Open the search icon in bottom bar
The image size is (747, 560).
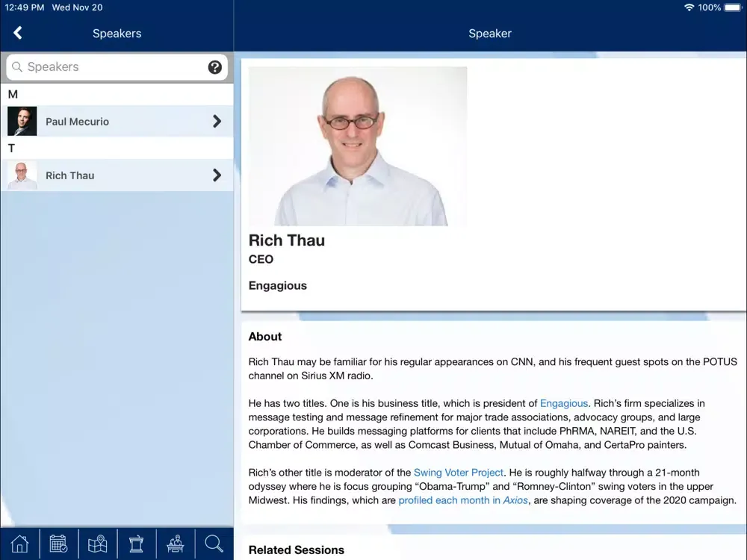tap(214, 544)
